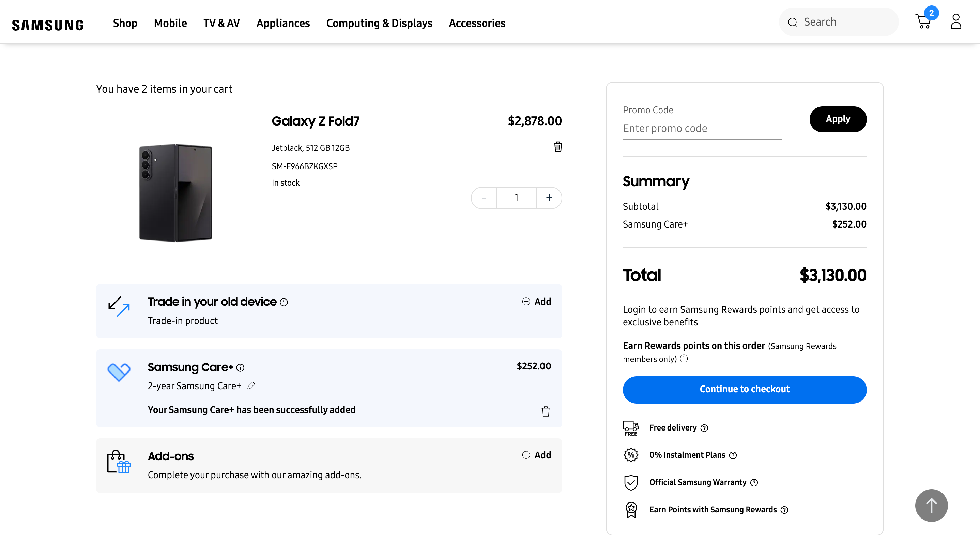Click help icon beside Free delivery
Image resolution: width=980 pixels, height=554 pixels.
704,428
